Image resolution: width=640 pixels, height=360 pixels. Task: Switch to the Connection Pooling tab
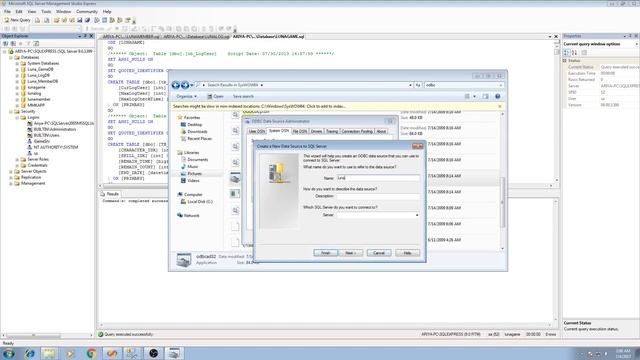(x=357, y=131)
